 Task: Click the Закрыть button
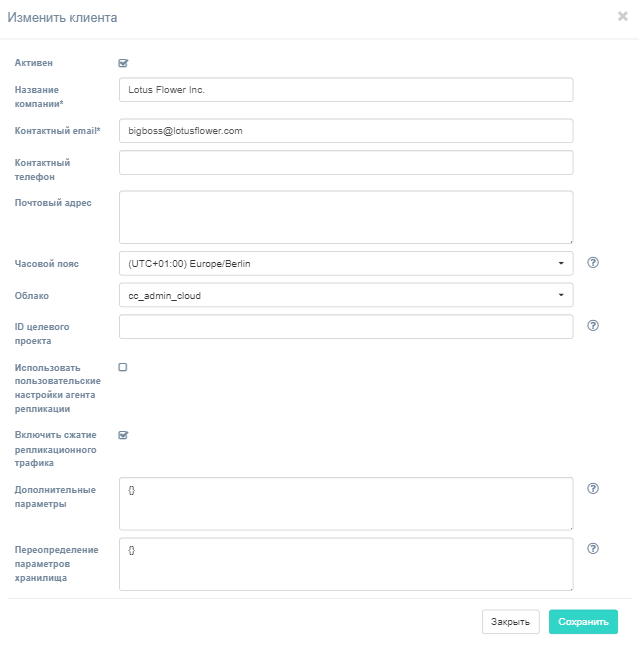pyautogui.click(x=511, y=621)
